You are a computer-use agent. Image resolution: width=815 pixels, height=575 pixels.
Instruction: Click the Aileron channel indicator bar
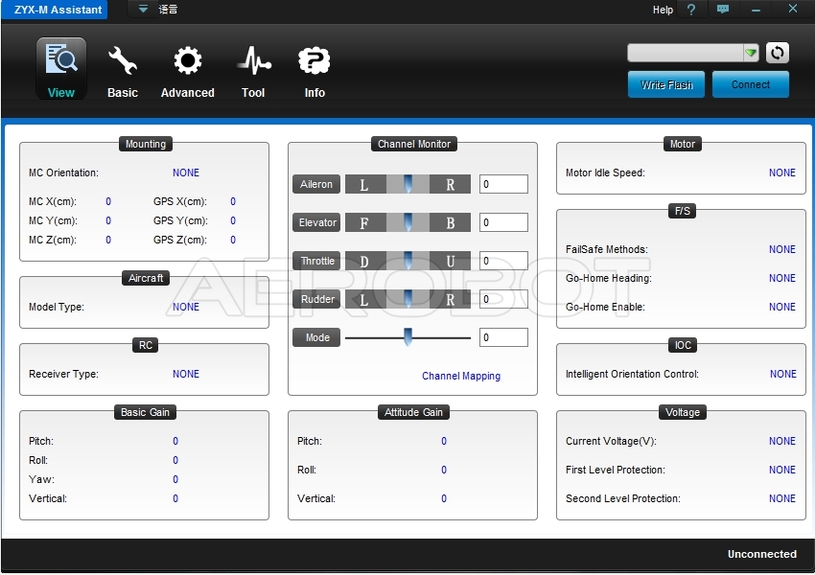[x=408, y=184]
